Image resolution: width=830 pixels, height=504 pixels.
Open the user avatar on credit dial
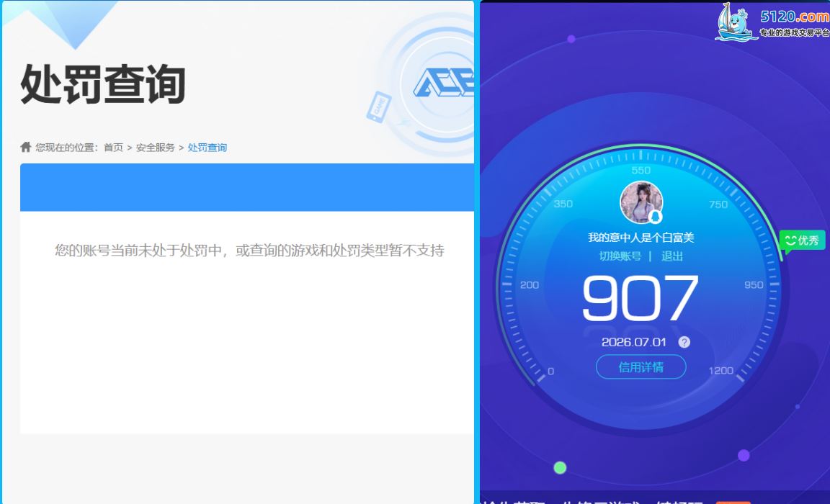(x=641, y=202)
